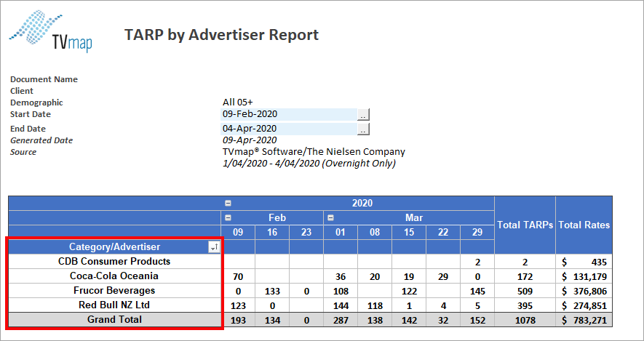Click the week 22 Mar column header

click(442, 232)
